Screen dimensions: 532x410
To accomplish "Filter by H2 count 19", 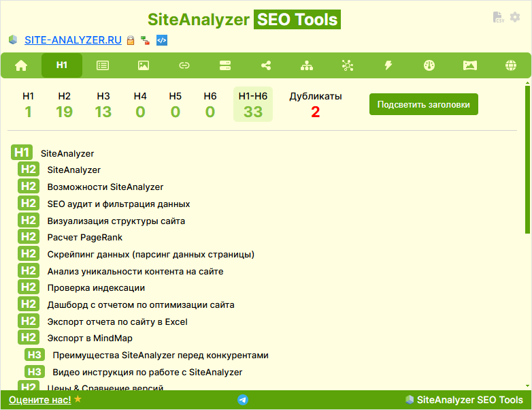I will (64, 105).
